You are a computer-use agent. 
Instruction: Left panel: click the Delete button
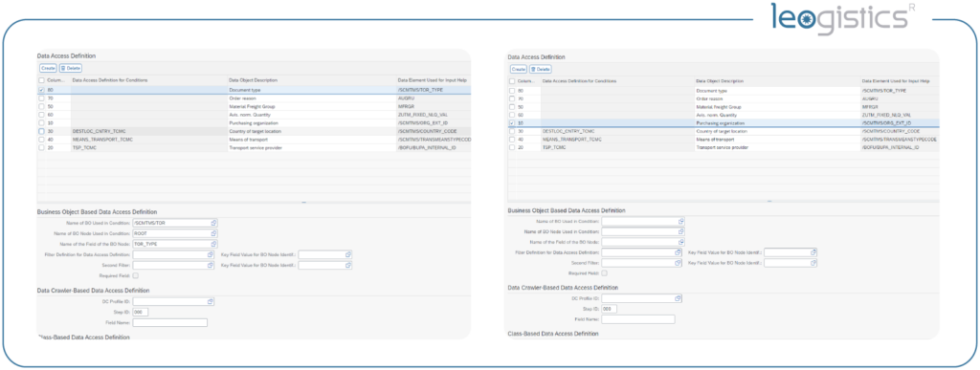pos(71,68)
